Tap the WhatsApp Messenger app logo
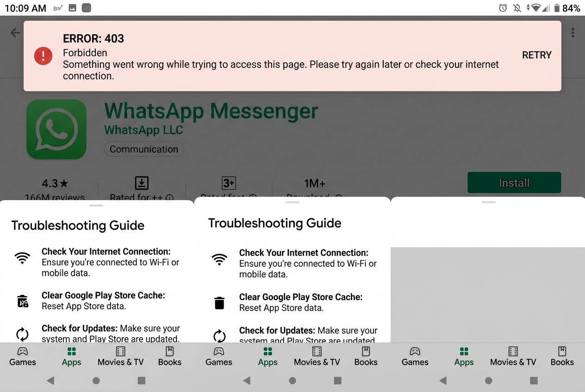The image size is (585, 392). point(56,129)
